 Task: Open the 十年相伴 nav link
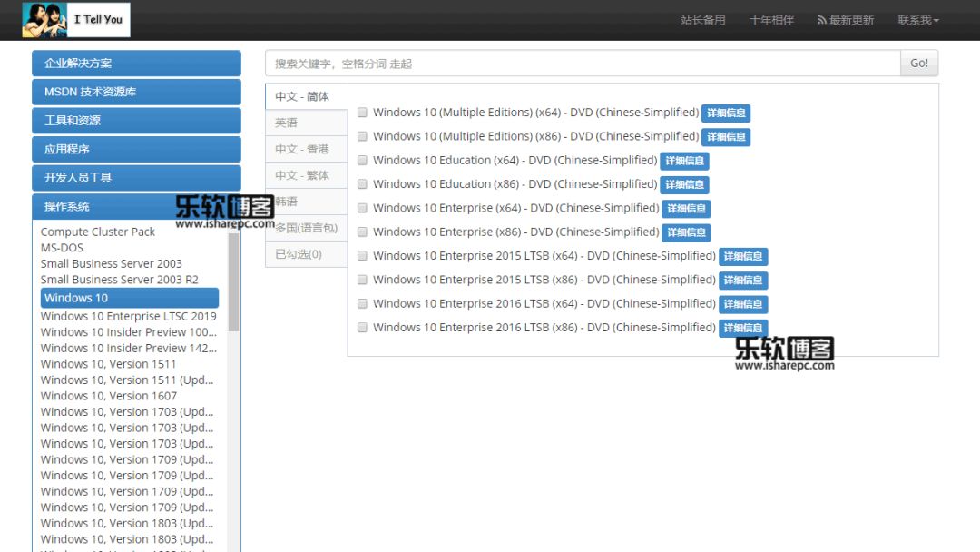tap(771, 20)
